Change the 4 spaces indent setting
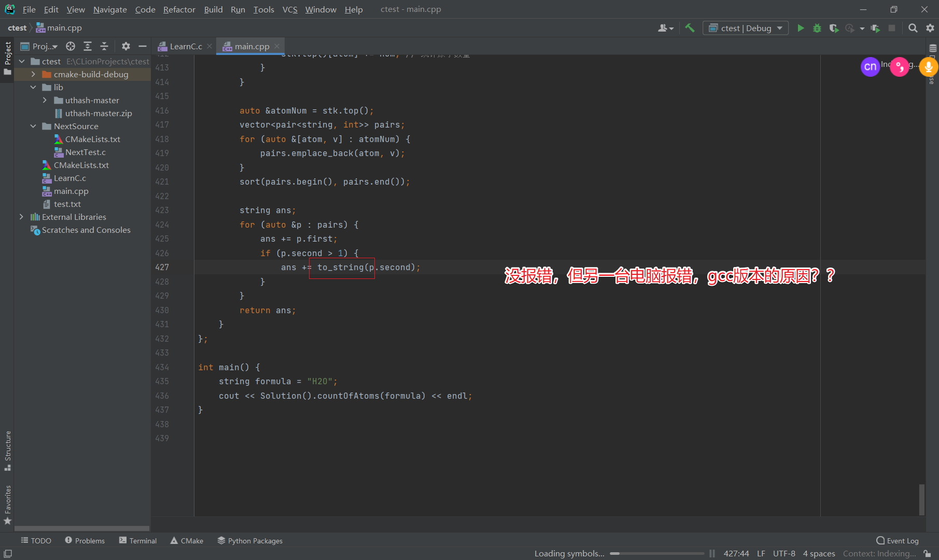The image size is (939, 560). click(819, 553)
